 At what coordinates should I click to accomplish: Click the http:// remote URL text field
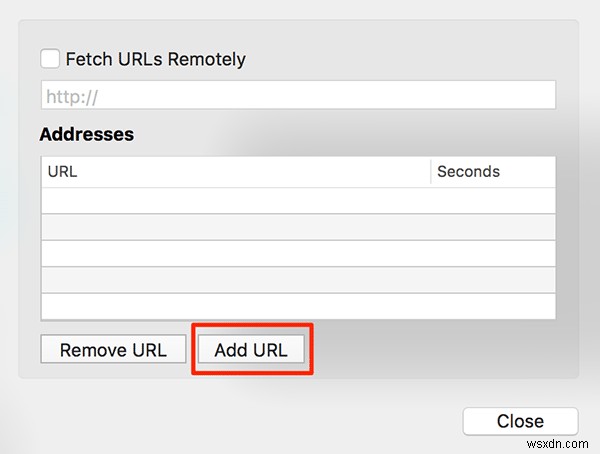click(x=298, y=95)
